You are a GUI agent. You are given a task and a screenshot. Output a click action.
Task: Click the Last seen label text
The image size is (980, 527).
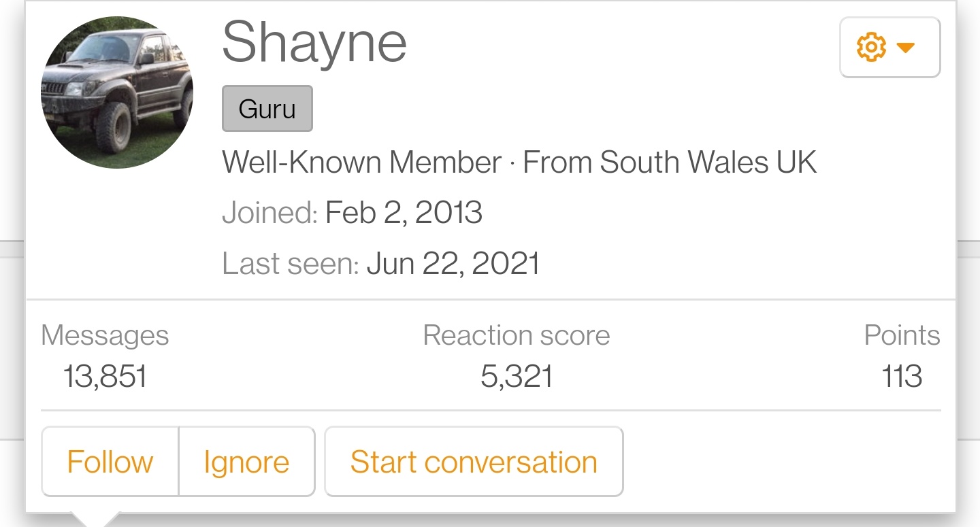[x=291, y=264]
